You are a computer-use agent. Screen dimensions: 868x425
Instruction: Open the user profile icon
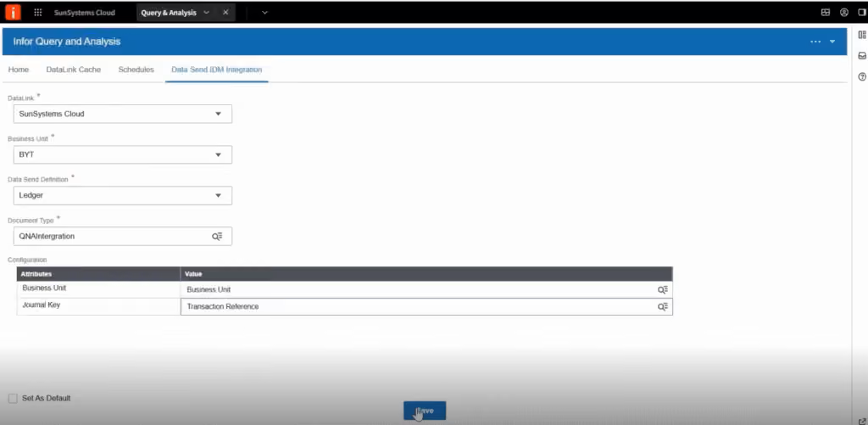[x=843, y=12]
